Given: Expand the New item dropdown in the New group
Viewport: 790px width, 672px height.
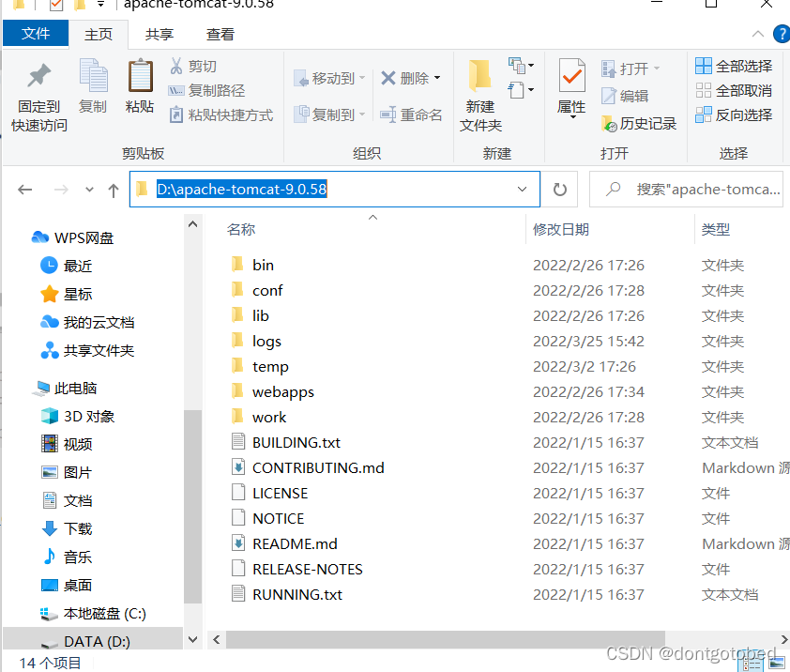Looking at the screenshot, I should 522,66.
